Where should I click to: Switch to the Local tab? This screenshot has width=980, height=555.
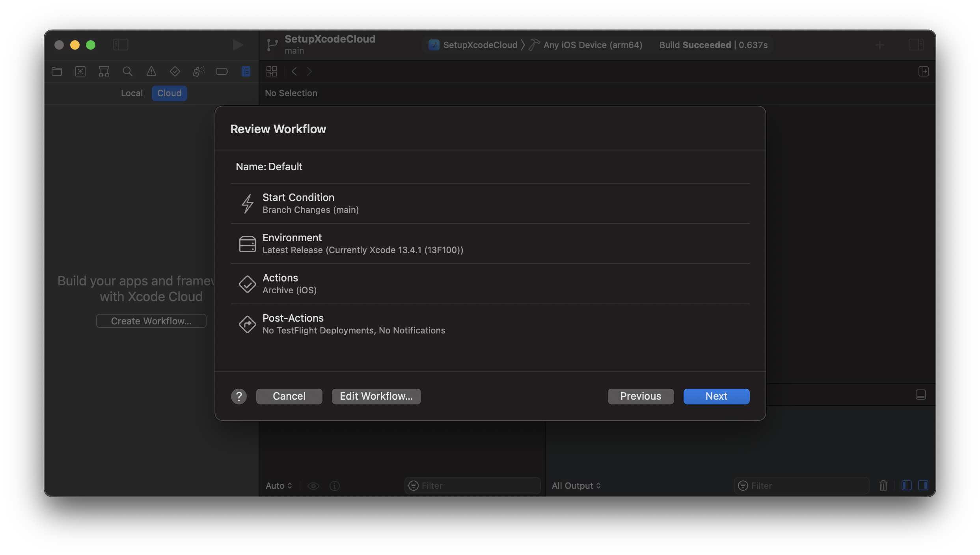tap(132, 93)
